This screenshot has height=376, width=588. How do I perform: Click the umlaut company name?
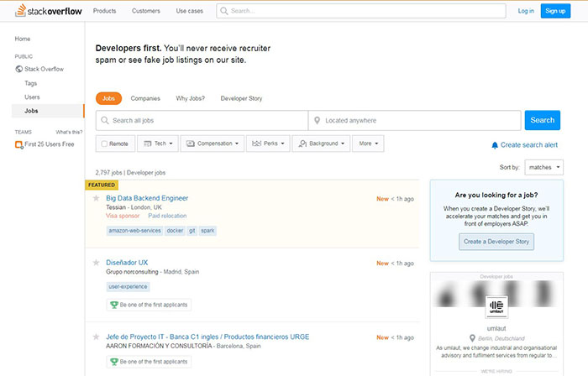[x=496, y=328]
